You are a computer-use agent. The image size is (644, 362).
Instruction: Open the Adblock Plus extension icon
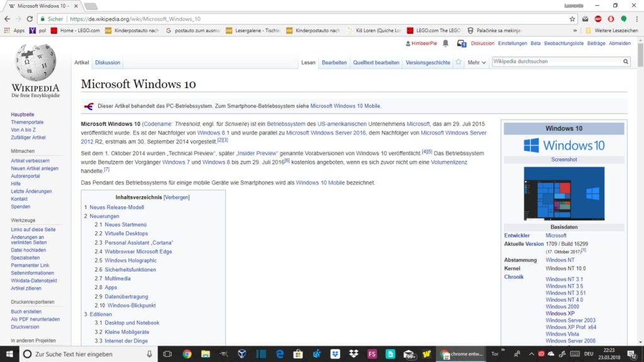(x=598, y=19)
